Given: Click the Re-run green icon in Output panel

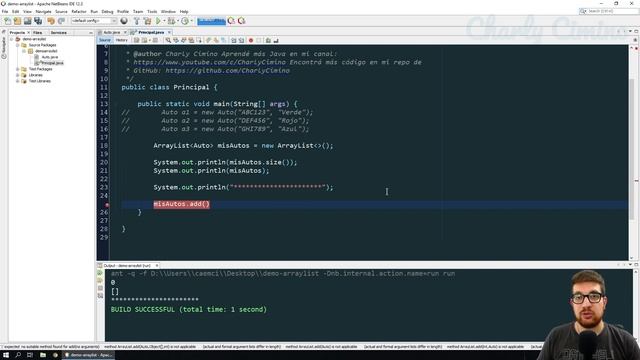Looking at the screenshot, I should tap(100, 273).
